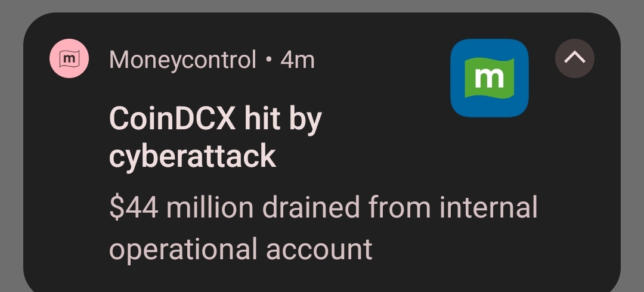This screenshot has width=644, height=292.
Task: Tap the word account in the summary
Action: [319, 248]
